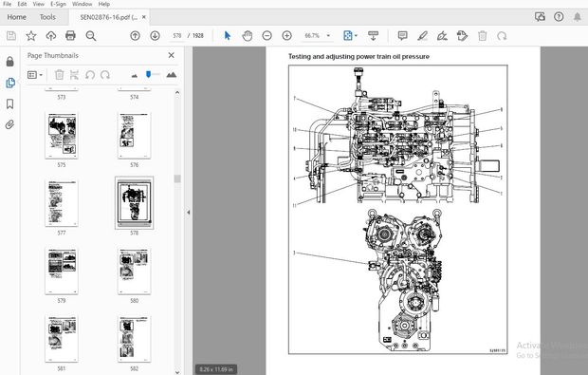Zoom out with the minus button
Screen dimensions: 588x375
coord(267,36)
